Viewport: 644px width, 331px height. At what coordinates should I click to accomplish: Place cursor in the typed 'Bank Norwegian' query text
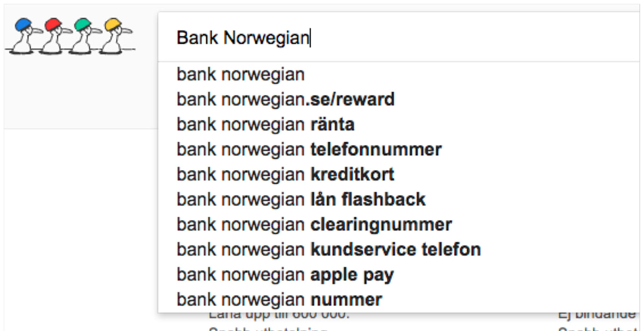(242, 38)
